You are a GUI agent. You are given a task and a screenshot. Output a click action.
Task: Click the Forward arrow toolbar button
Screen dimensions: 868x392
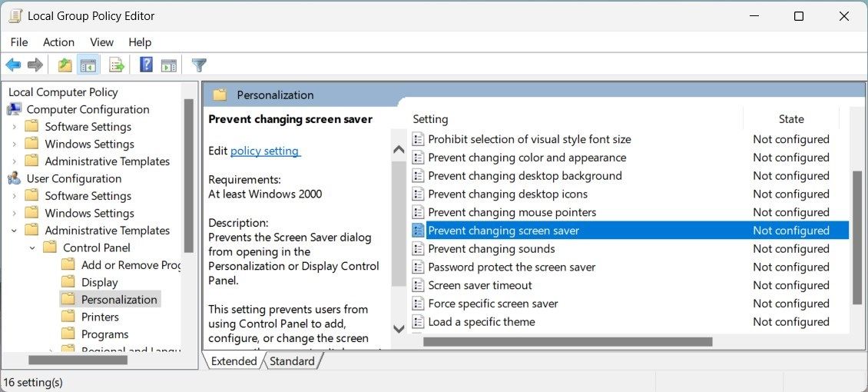click(x=35, y=65)
